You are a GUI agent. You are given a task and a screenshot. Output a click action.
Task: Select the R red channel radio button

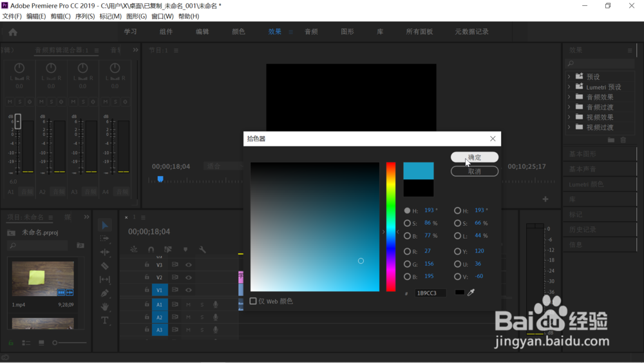click(x=407, y=251)
